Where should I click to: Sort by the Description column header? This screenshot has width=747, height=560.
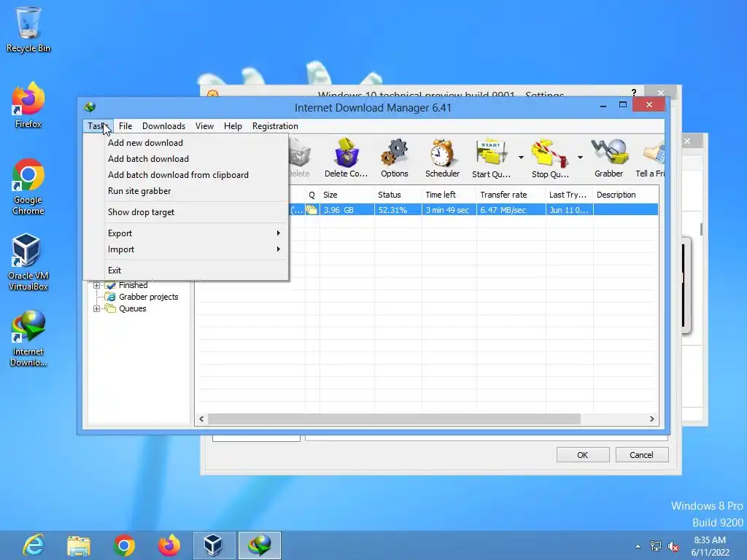click(x=626, y=195)
